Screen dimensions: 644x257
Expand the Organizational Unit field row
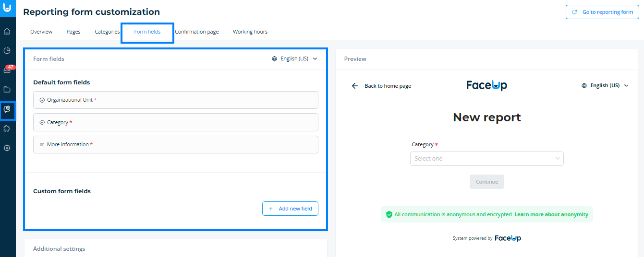(x=176, y=100)
